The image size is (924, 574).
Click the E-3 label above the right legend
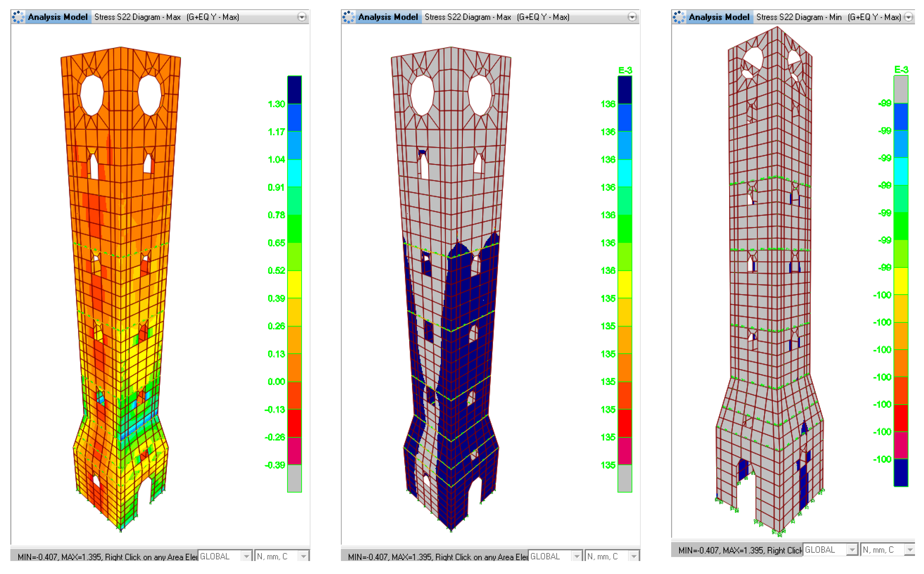click(x=901, y=70)
